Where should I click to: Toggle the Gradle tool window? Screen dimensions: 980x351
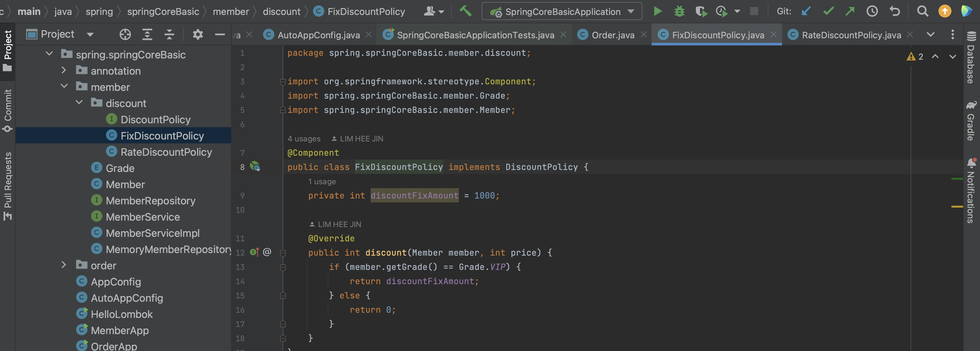pos(971,121)
